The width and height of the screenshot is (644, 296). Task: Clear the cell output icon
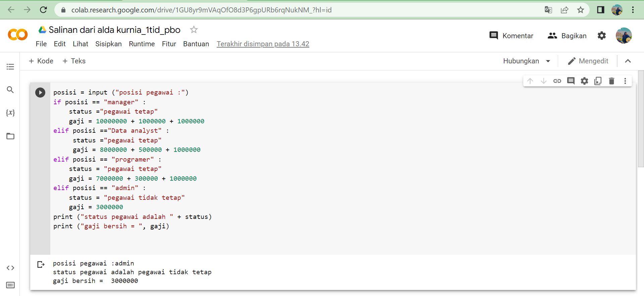41,264
